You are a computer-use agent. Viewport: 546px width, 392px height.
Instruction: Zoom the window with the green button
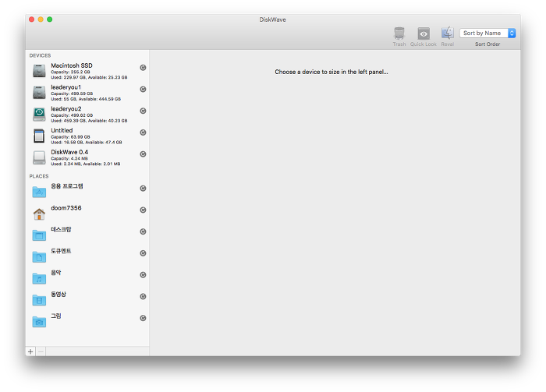point(50,19)
